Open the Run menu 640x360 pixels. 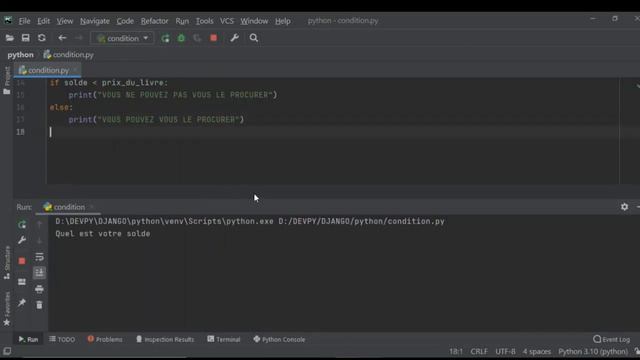[x=182, y=21]
